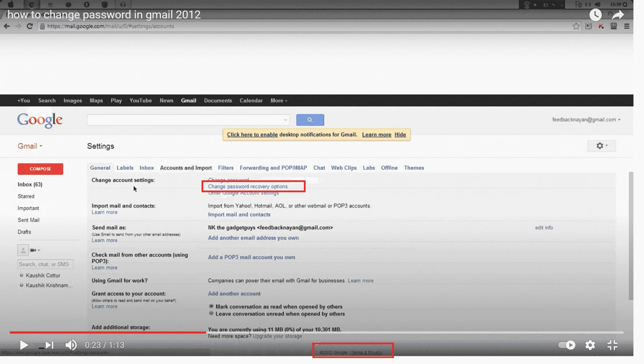Open YouTube from the Google bar

coord(141,101)
